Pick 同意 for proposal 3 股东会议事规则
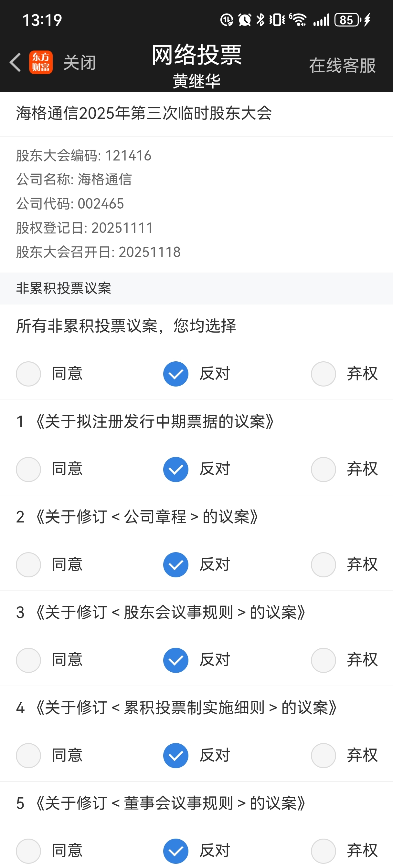The height and width of the screenshot is (868, 393). point(29,660)
